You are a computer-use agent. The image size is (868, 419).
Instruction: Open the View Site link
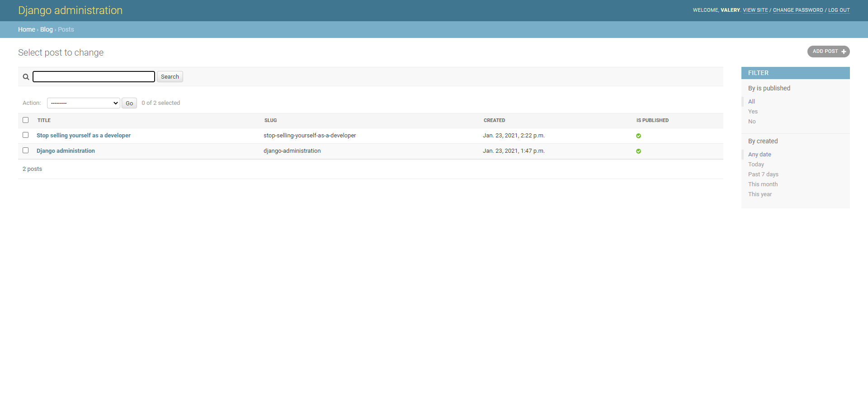coord(755,10)
